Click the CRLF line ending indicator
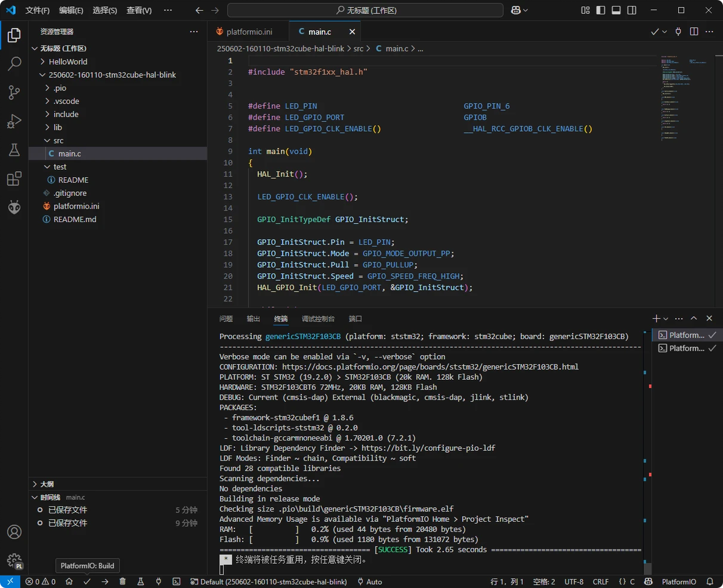The width and height of the screenshot is (723, 588). (x=600, y=581)
